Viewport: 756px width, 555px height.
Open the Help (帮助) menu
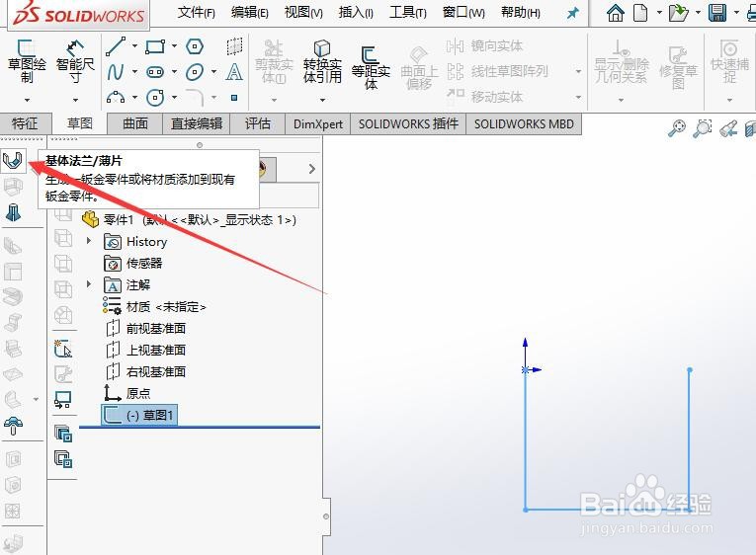(x=520, y=13)
